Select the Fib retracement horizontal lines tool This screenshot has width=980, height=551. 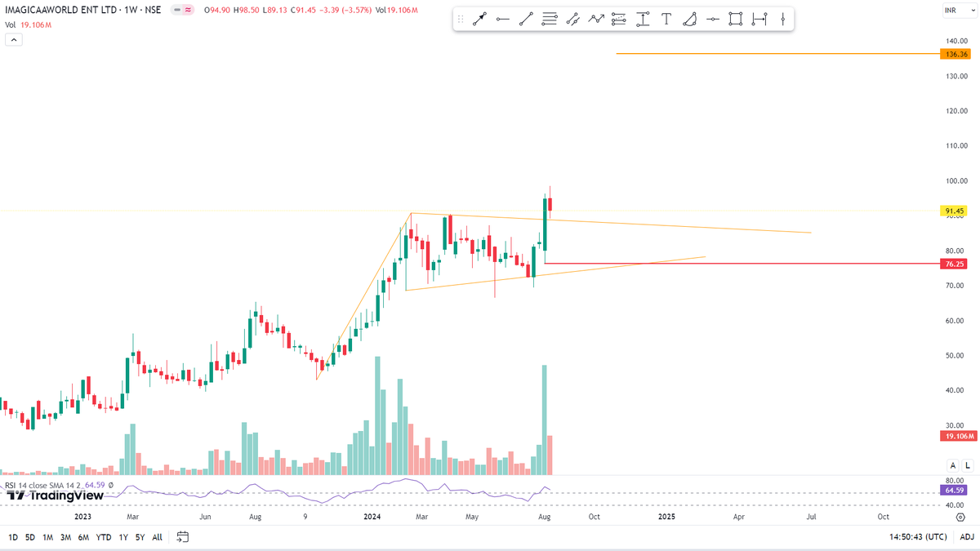tap(550, 19)
